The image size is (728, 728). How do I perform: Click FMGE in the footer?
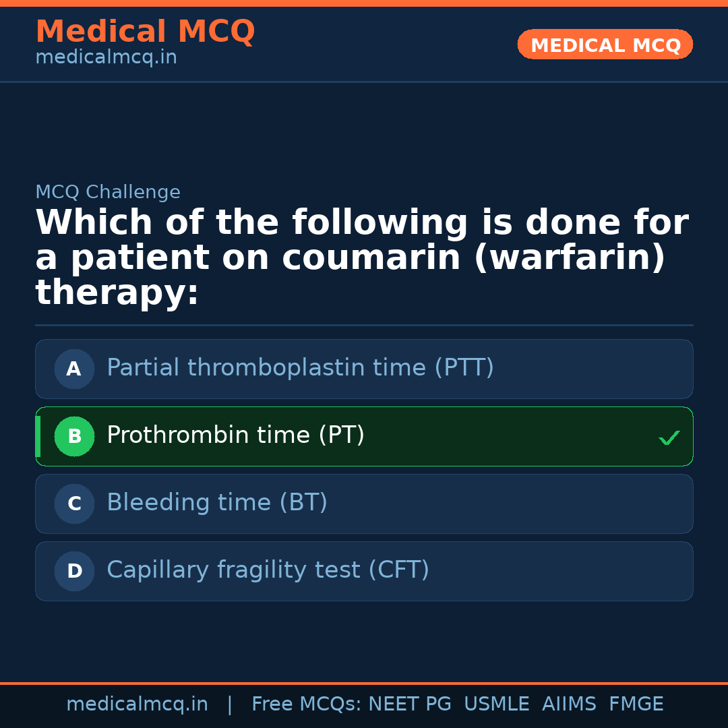pos(636,704)
